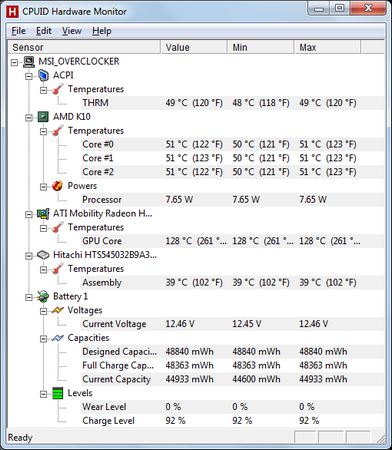Click the thermometer icon under ACPI
The height and width of the screenshot is (450, 392).
(58, 89)
